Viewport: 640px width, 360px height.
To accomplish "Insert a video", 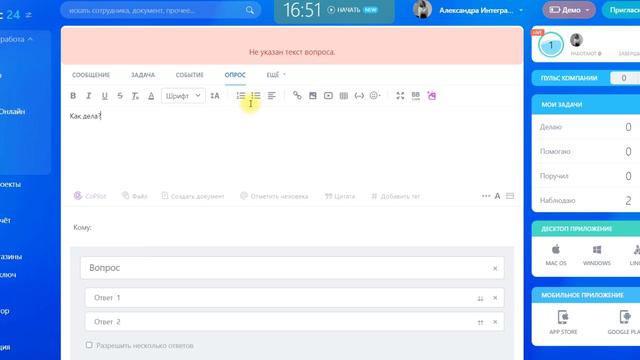I will [328, 96].
